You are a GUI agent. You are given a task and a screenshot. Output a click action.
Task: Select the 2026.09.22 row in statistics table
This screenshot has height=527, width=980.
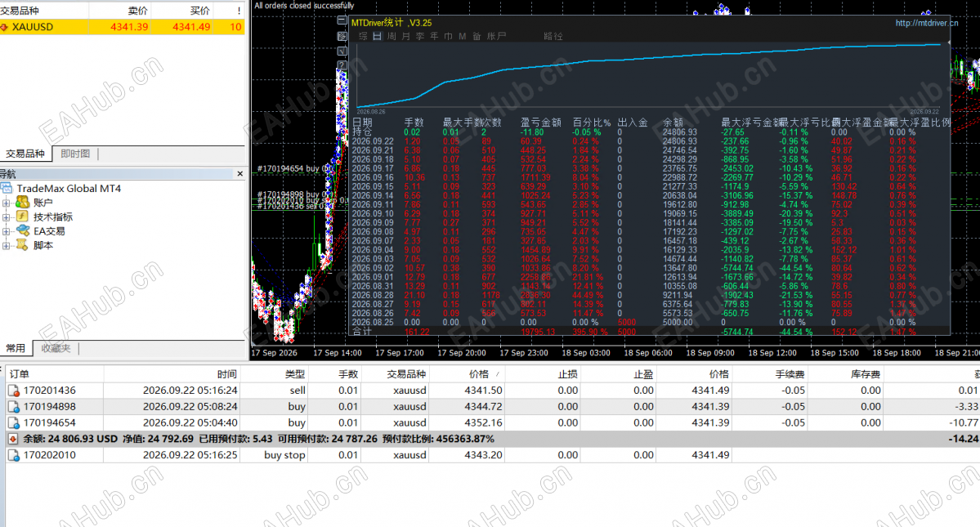point(650,141)
